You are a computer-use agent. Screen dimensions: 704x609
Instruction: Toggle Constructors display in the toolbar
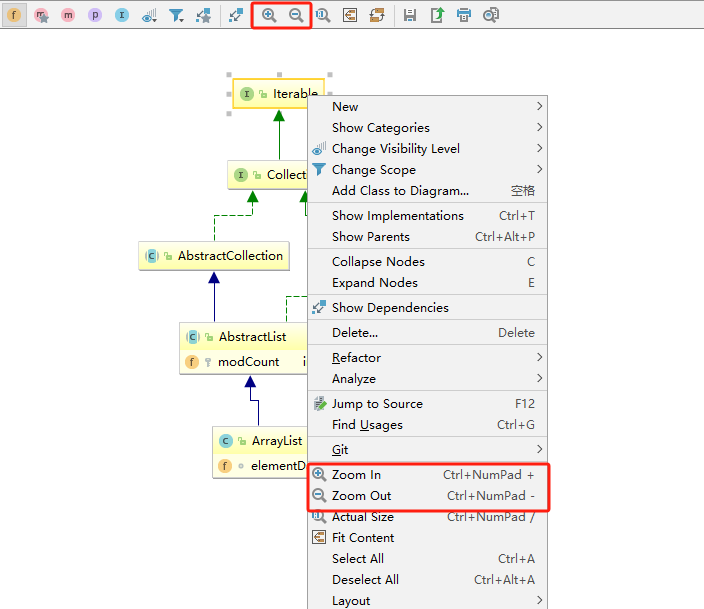coord(41,16)
